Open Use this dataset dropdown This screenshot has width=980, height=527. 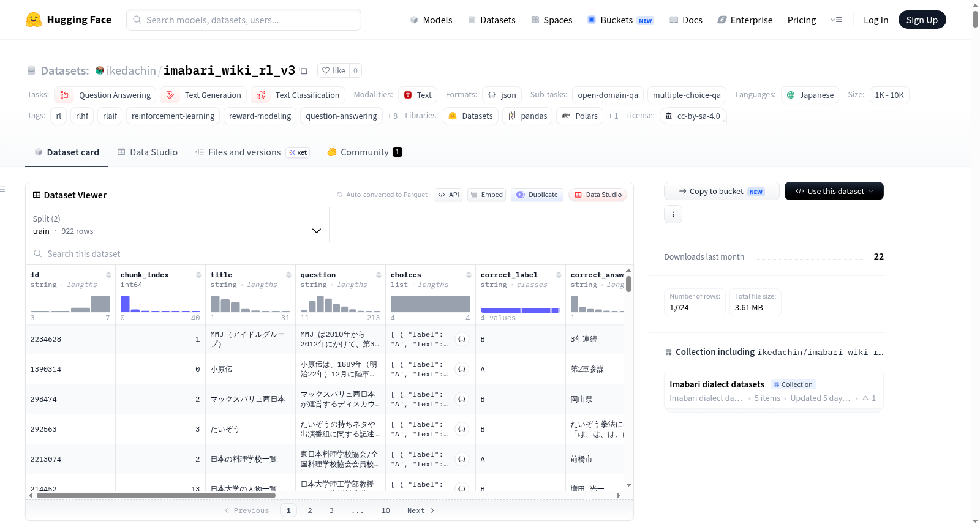[834, 191]
